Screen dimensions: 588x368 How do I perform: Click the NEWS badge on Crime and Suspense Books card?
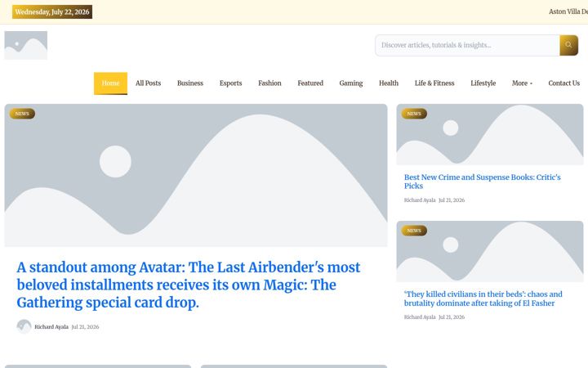click(x=414, y=114)
